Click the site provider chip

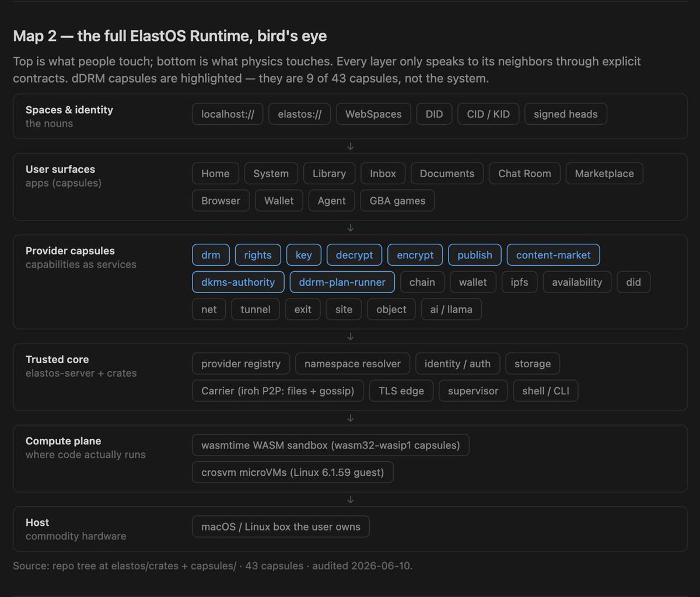344,309
